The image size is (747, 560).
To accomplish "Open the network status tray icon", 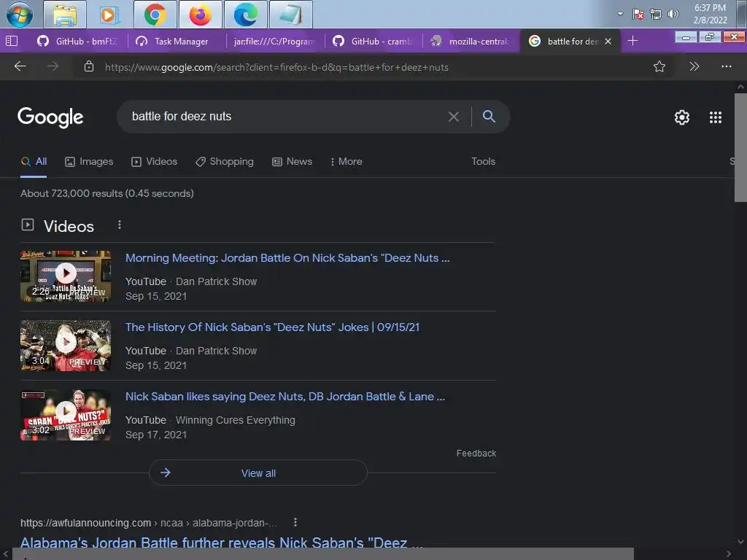I will pyautogui.click(x=656, y=14).
